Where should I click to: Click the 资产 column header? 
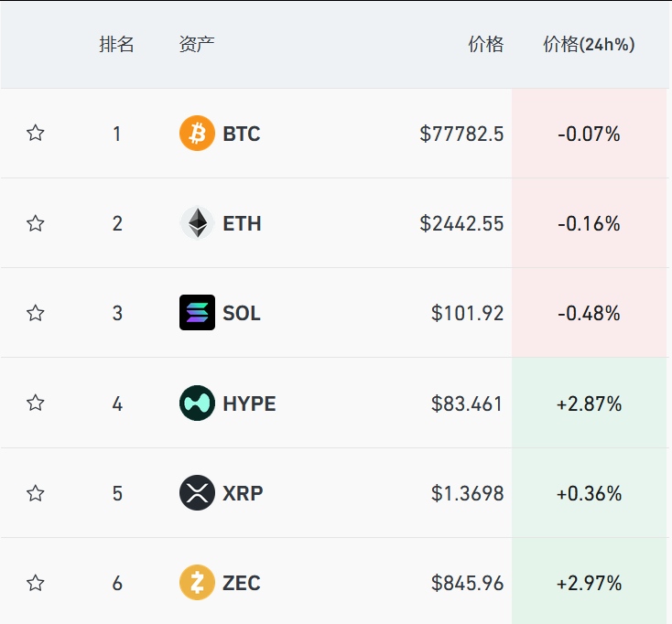coord(197,45)
